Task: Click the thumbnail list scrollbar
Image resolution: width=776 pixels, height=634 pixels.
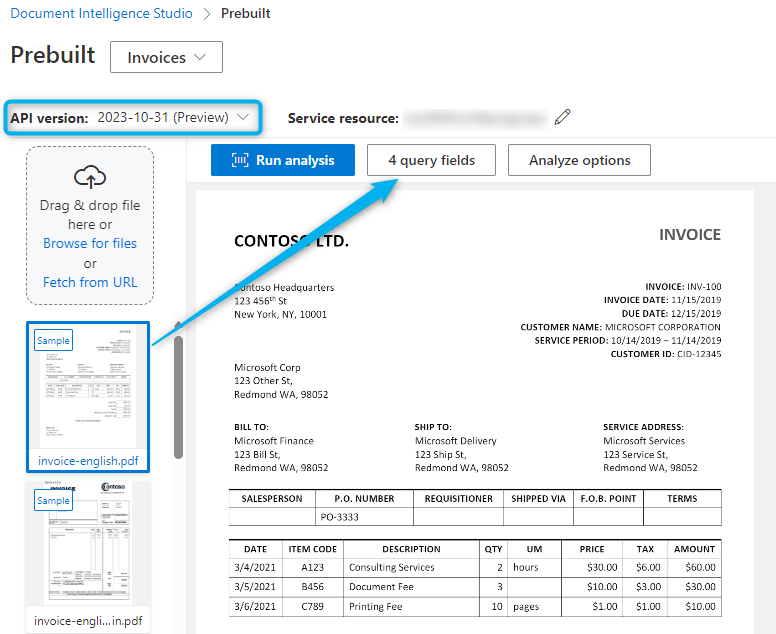Action: tap(179, 397)
